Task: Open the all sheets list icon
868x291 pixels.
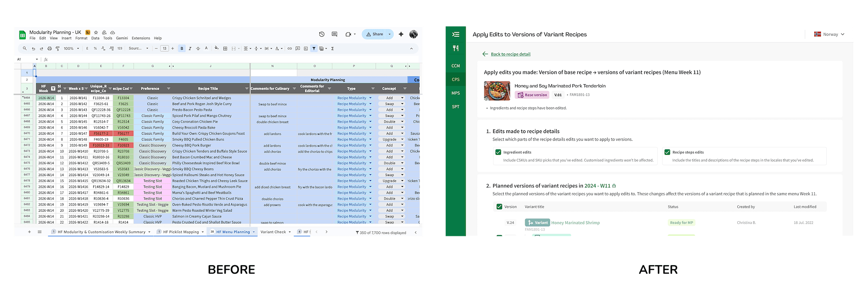Action: pyautogui.click(x=40, y=232)
